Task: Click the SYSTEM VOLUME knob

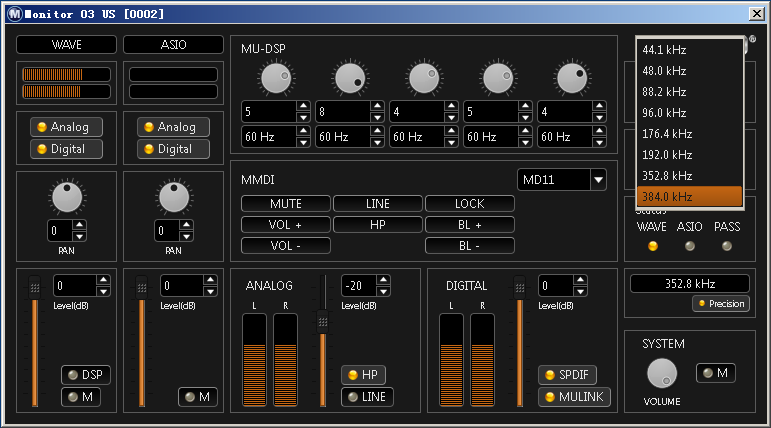Action: point(661,374)
